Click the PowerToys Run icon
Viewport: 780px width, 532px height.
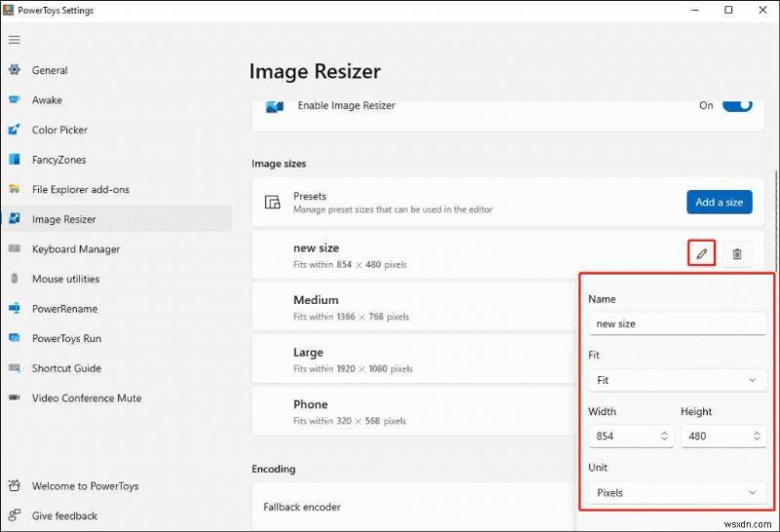click(x=15, y=338)
